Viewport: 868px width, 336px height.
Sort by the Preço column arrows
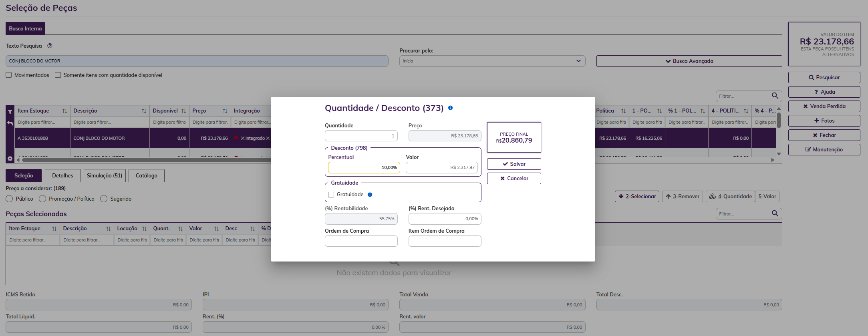pyautogui.click(x=225, y=111)
